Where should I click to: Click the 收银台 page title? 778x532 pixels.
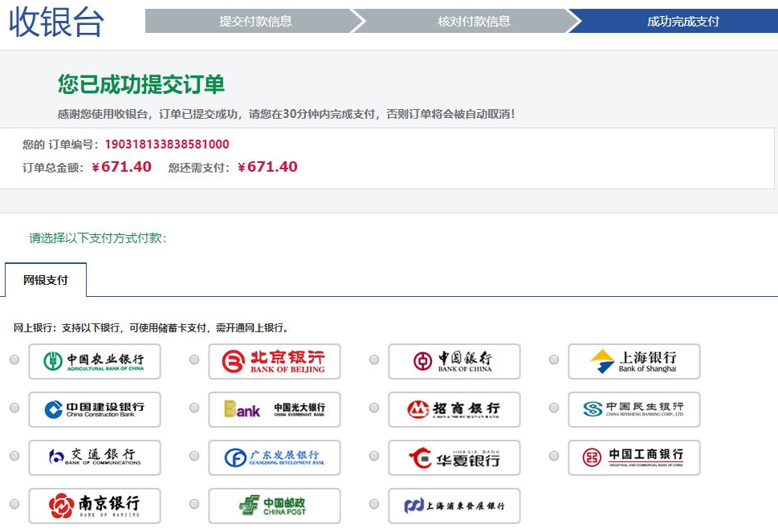56,22
